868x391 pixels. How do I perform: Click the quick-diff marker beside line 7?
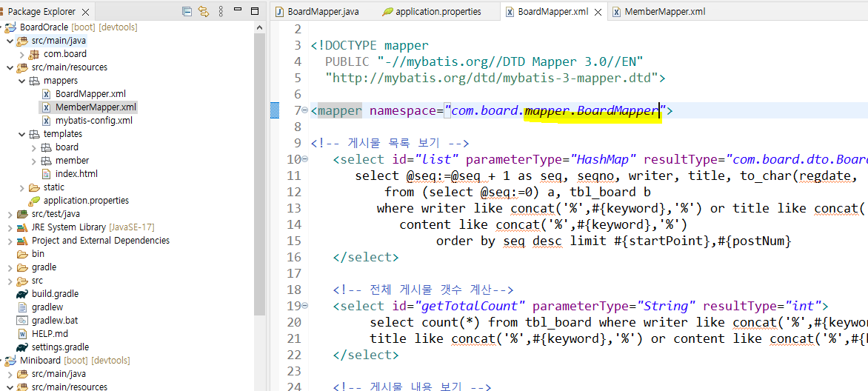pyautogui.click(x=275, y=111)
